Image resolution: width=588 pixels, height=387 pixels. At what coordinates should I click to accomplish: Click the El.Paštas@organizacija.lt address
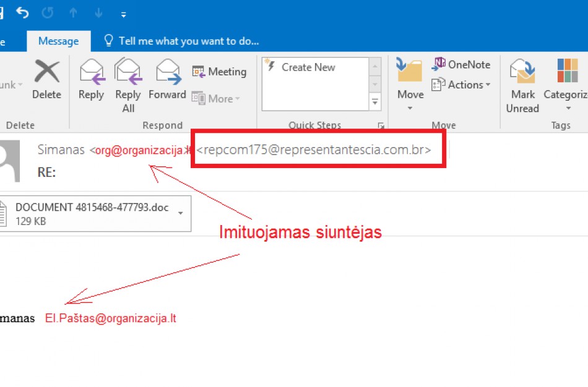coord(110,318)
